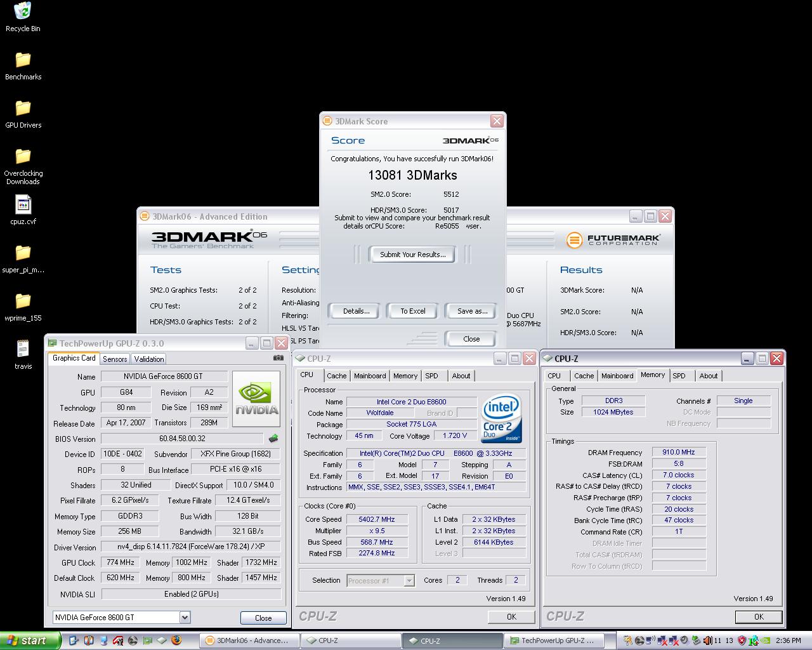The image size is (812, 650).
Task: Open the Mainboard tab in the left CPU-Z window
Action: click(370, 376)
